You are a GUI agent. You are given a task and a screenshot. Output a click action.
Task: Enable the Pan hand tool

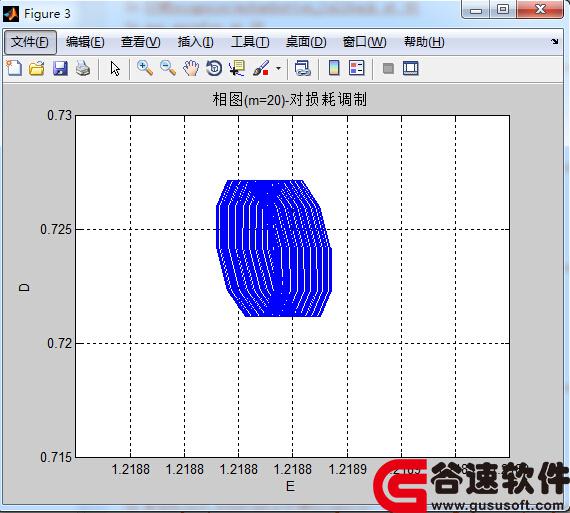point(191,68)
